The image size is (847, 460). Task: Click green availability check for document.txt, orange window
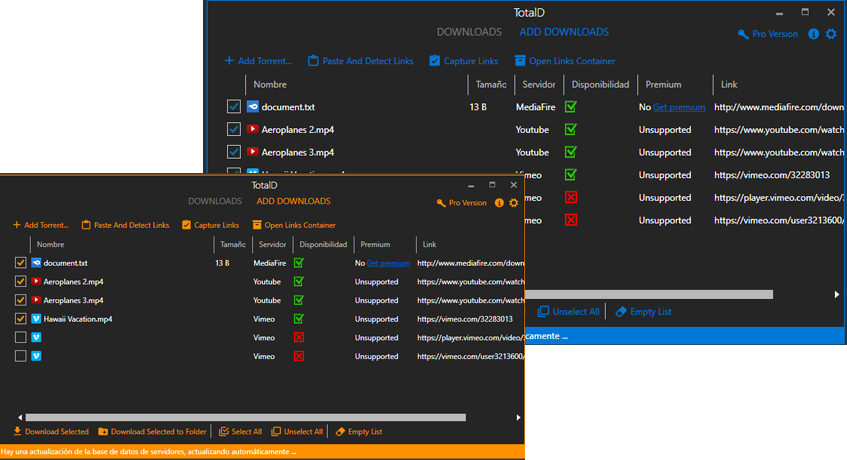tap(299, 263)
